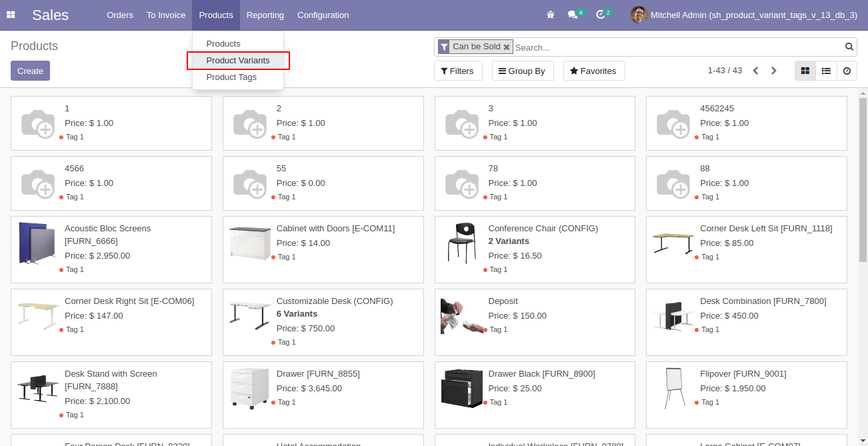The width and height of the screenshot is (868, 446).
Task: Switch to activity view
Action: (x=847, y=71)
